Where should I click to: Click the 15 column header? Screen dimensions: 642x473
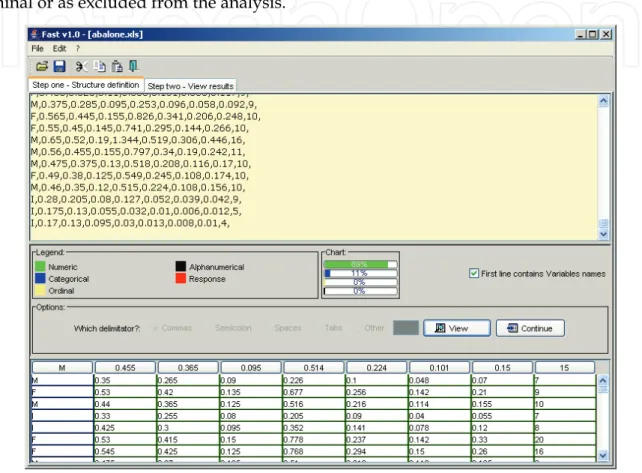[565, 368]
